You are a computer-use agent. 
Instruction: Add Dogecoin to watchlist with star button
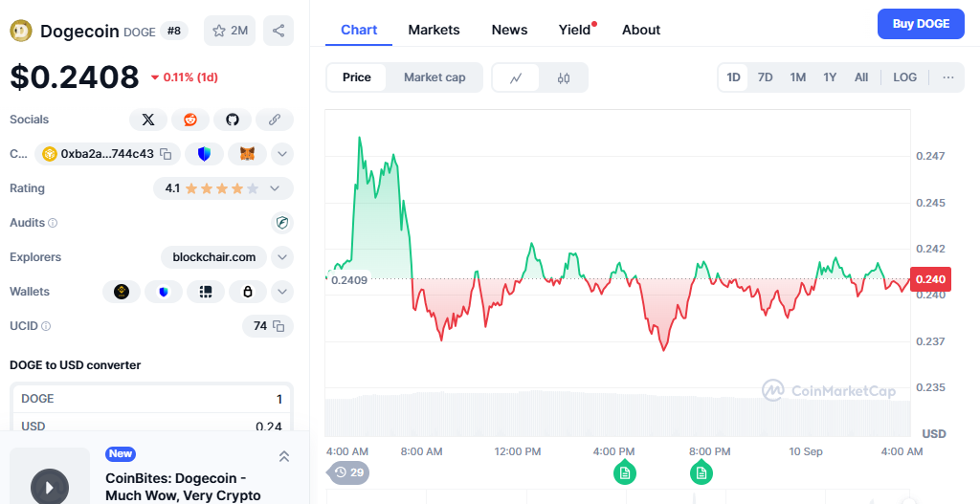click(x=229, y=31)
